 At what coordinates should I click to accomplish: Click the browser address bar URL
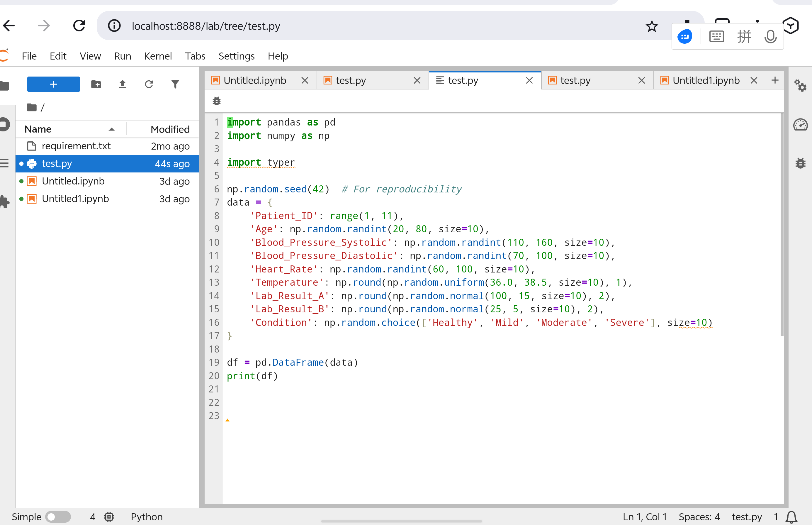[x=206, y=26]
